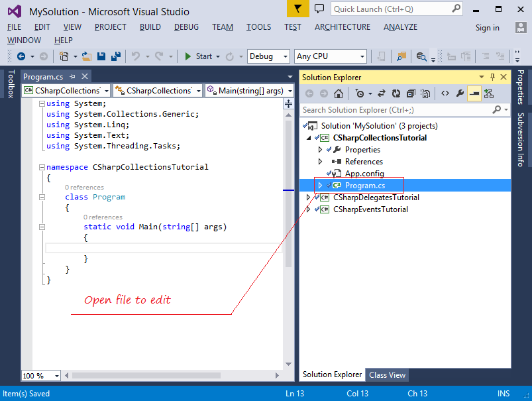532x401 pixels.
Task: Expand the Properties node in the tree
Action: (x=320, y=149)
